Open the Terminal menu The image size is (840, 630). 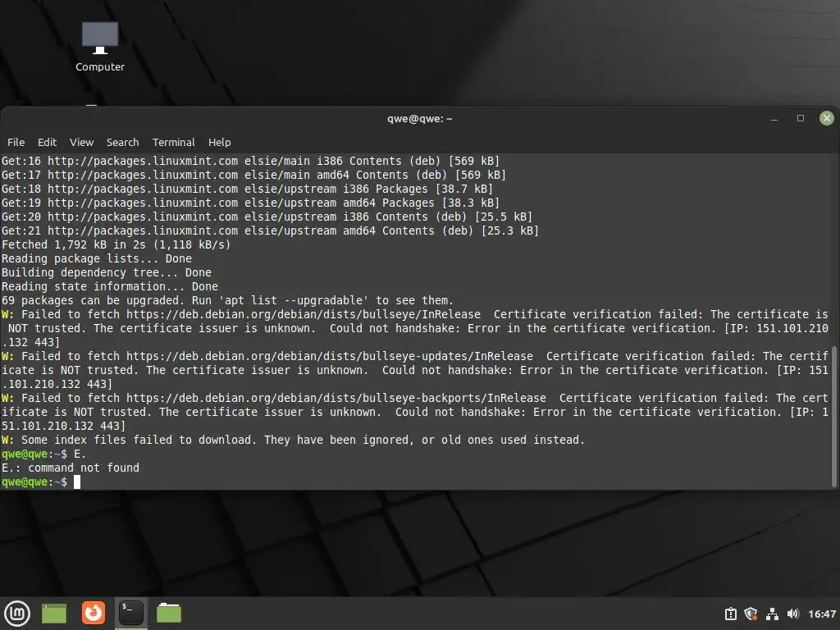[x=174, y=143]
